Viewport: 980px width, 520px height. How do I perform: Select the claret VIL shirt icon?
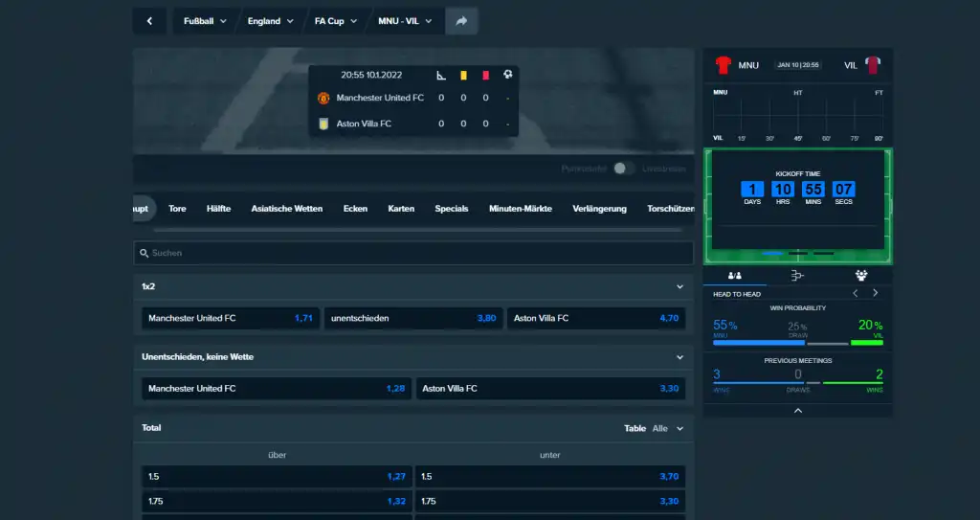(873, 65)
